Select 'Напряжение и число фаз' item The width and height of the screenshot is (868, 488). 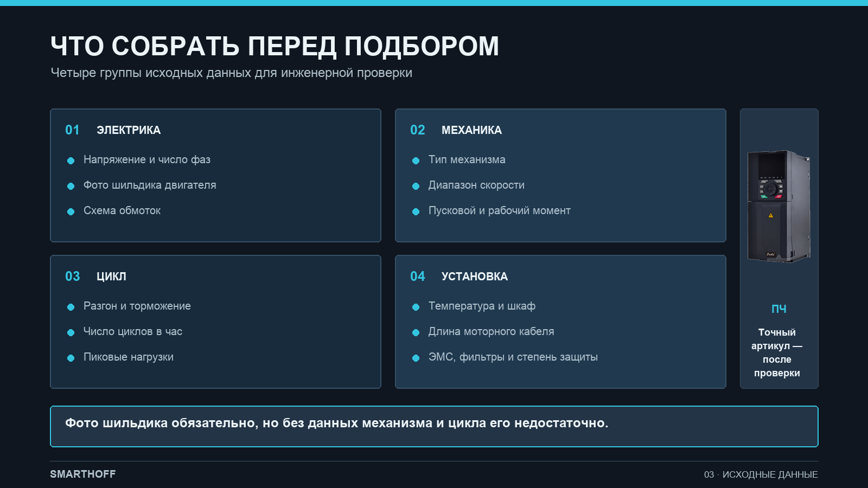click(147, 159)
